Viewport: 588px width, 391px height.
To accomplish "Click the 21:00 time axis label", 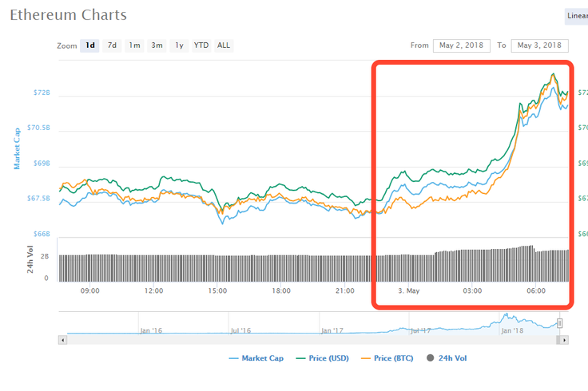I will tap(345, 291).
